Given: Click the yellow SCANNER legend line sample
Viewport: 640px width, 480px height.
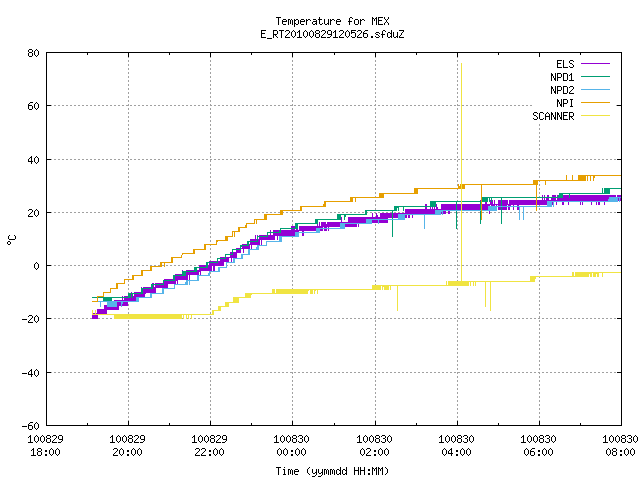Looking at the screenshot, I should click(x=596, y=116).
